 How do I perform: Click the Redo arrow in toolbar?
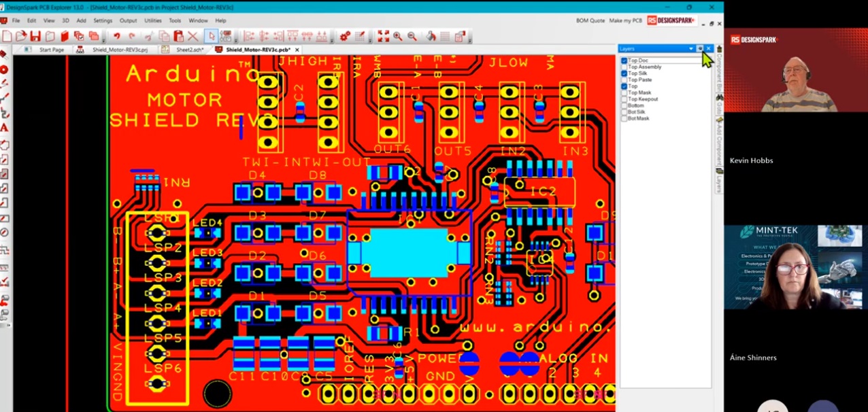(x=132, y=36)
